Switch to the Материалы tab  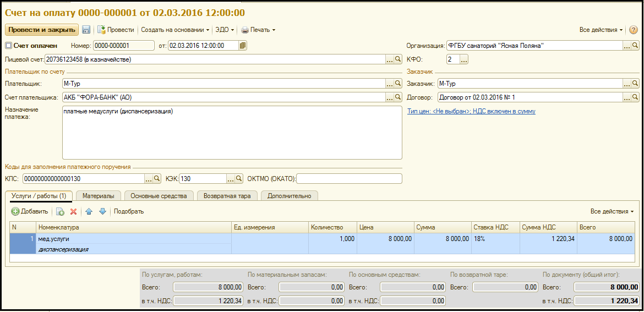99,196
